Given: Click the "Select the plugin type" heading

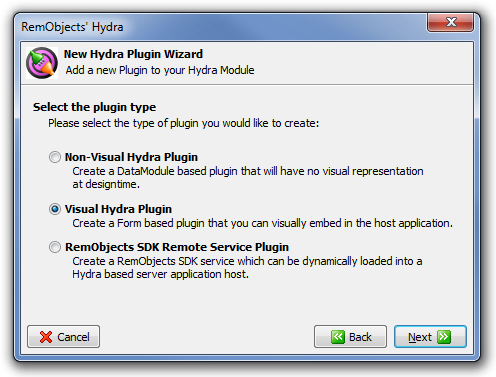Looking at the screenshot, I should [94, 107].
